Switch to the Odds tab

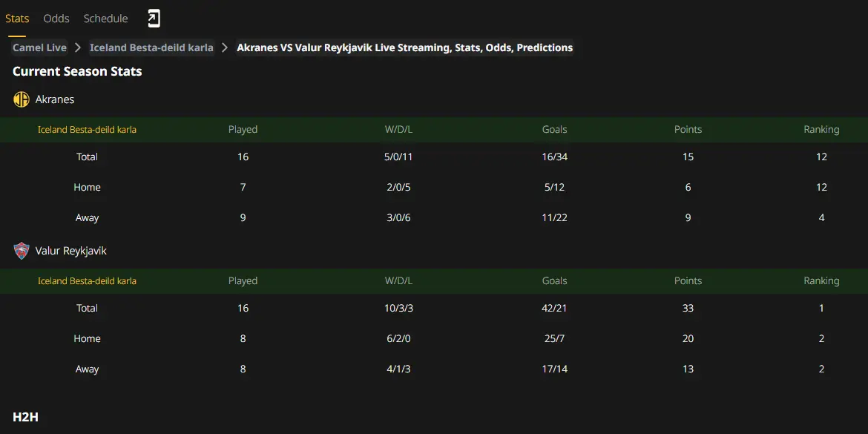[x=56, y=19]
